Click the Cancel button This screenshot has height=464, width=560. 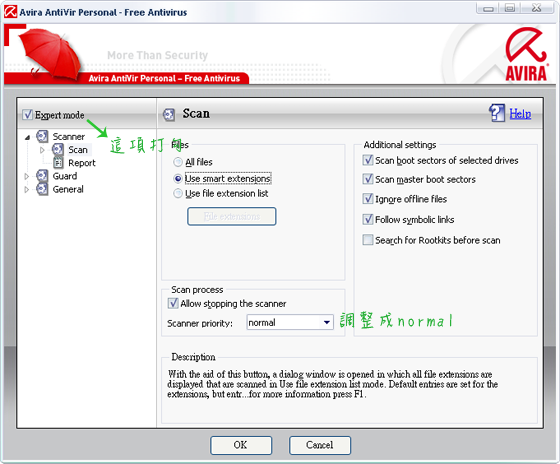click(320, 445)
